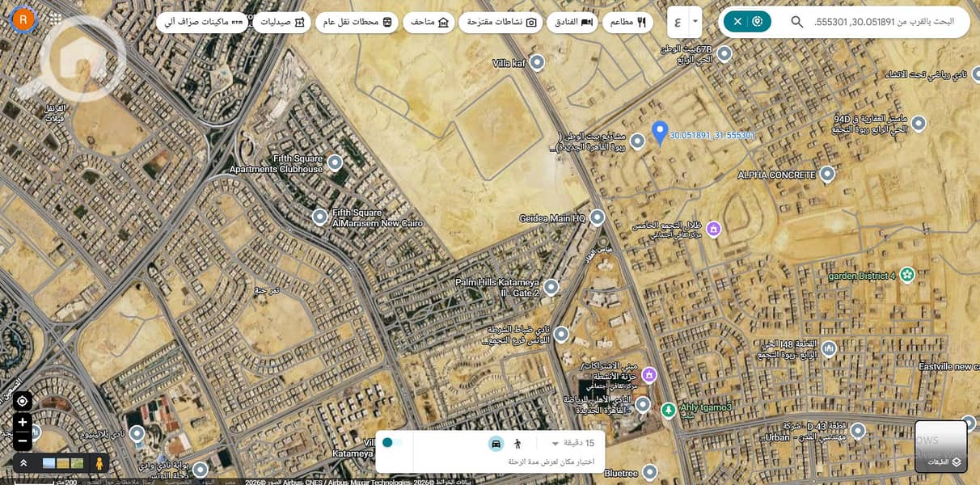980x485 pixels.
Task: Open the language dropdown arrow beside ع
Action: point(695,22)
